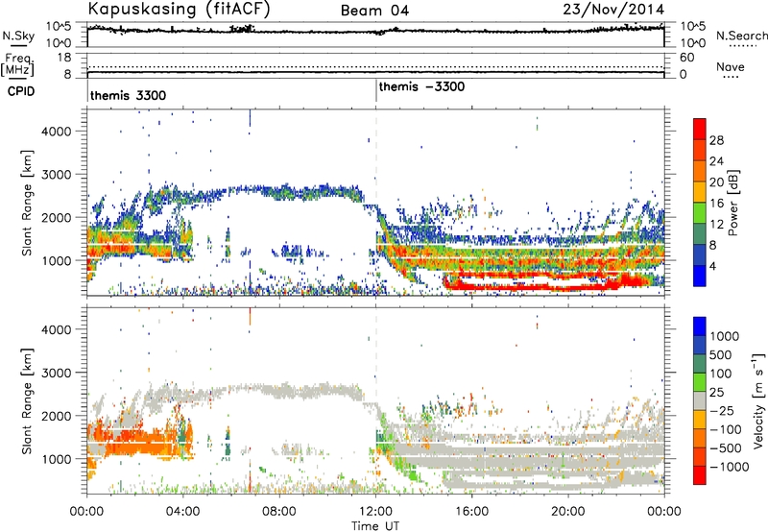768x532 pixels.
Task: Click the 'Time UT' axis label
Action: [x=375, y=525]
